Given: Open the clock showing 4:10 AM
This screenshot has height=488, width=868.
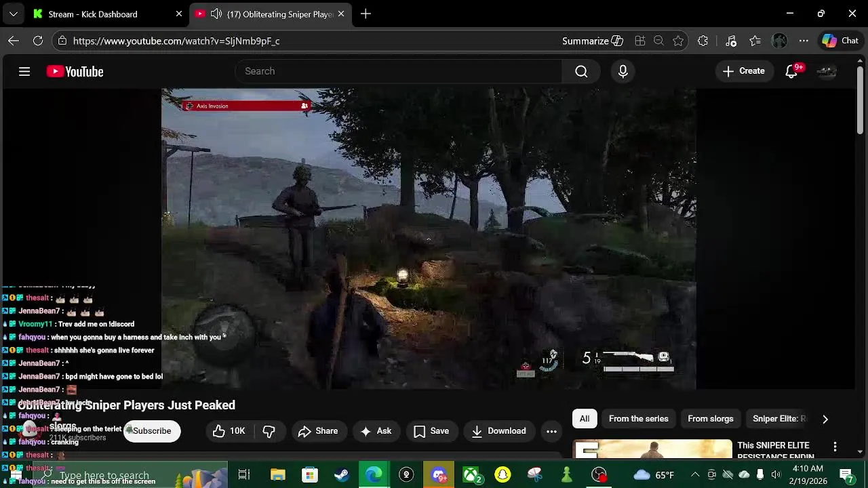Looking at the screenshot, I should [x=808, y=474].
